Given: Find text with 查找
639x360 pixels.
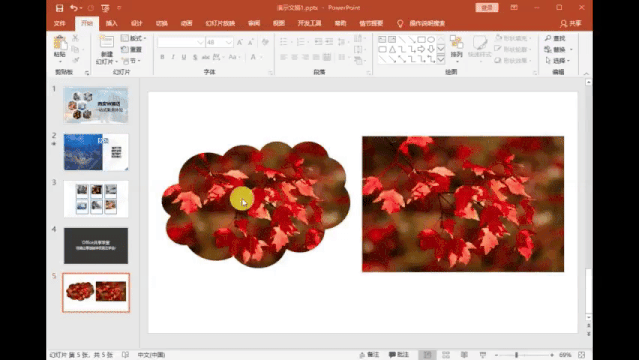Looking at the screenshot, I should click(555, 38).
